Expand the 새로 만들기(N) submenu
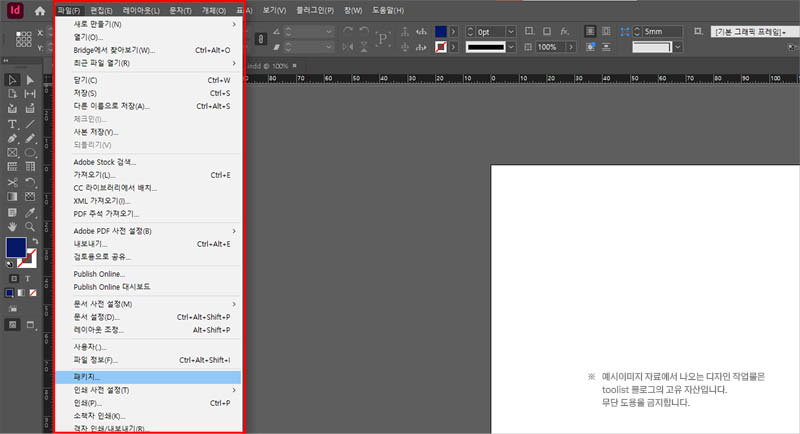 click(x=234, y=24)
